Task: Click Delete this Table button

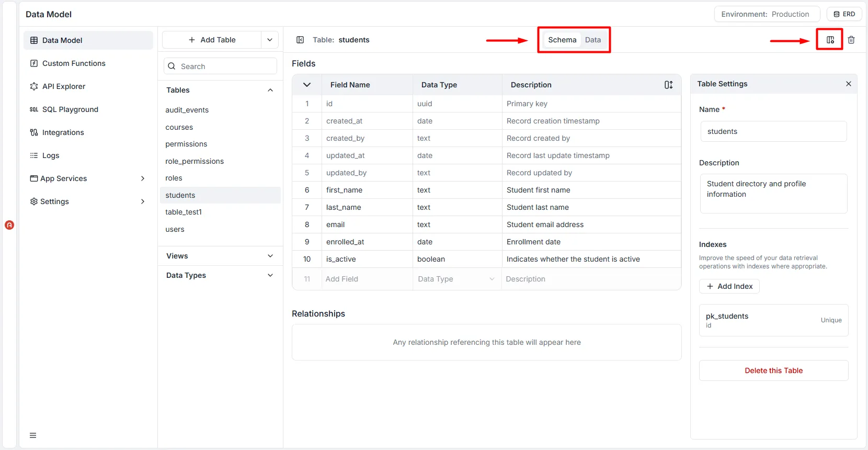Action: pyautogui.click(x=773, y=370)
